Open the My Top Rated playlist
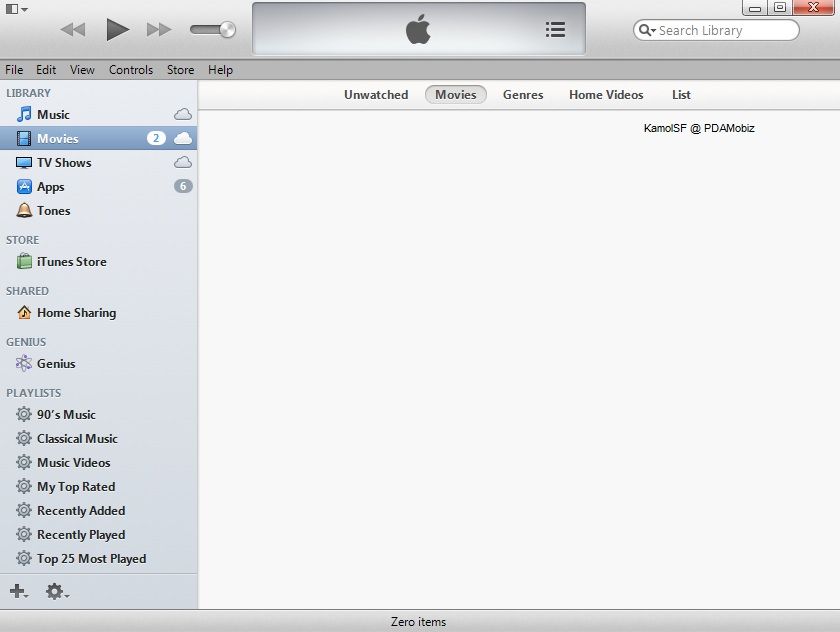Screen dimensions: 840x632 tap(99, 486)
